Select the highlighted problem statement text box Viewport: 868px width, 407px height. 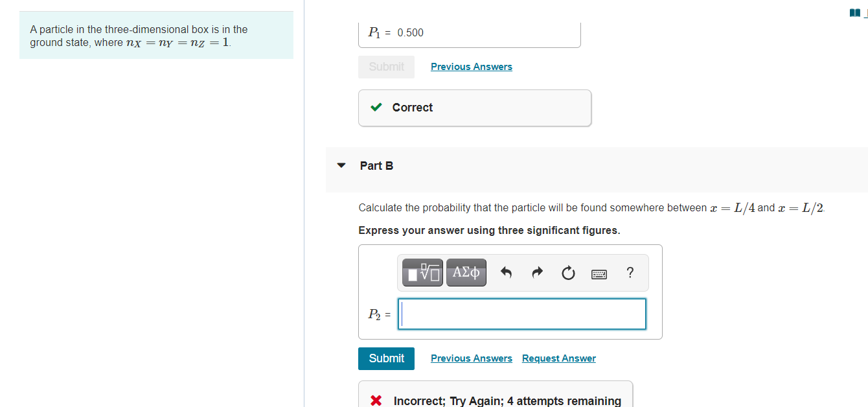(x=156, y=36)
